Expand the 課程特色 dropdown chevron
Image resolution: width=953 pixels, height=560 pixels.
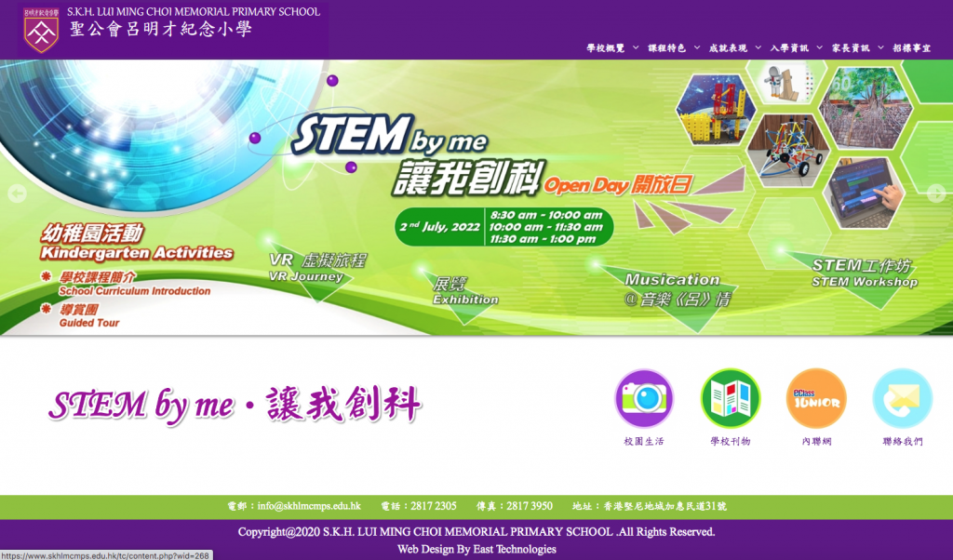(697, 47)
